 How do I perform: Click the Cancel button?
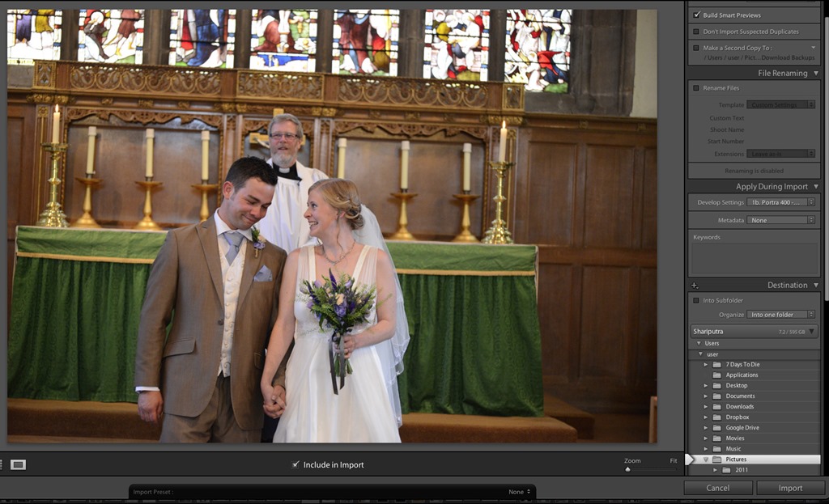click(718, 488)
